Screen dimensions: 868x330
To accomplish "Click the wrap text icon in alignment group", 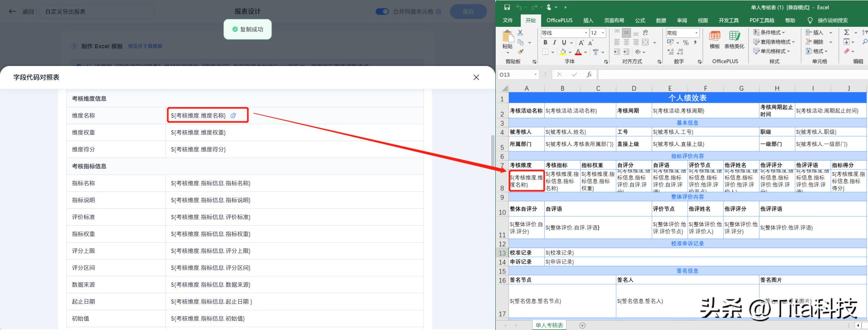I will pos(646,33).
